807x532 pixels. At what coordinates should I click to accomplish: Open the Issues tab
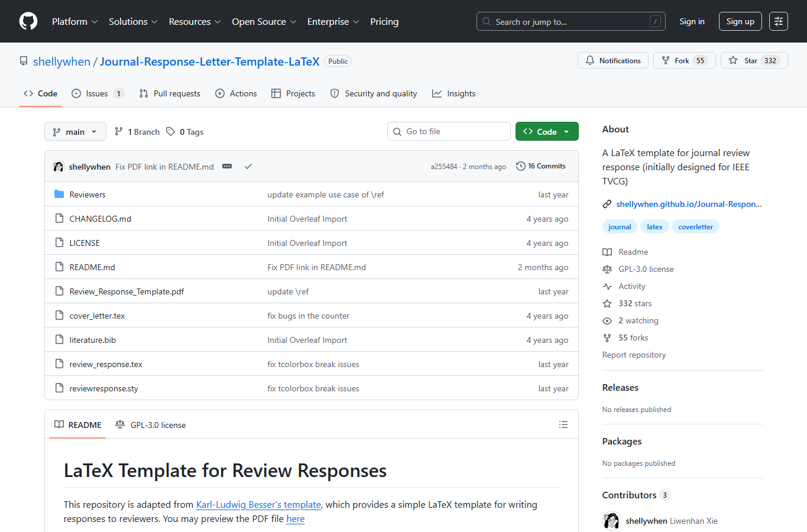(x=98, y=93)
